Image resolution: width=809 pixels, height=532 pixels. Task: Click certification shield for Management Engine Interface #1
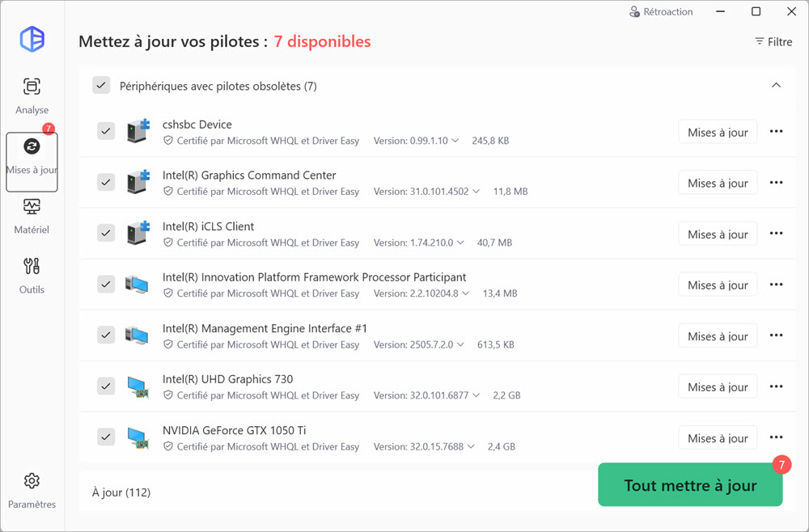(x=167, y=344)
